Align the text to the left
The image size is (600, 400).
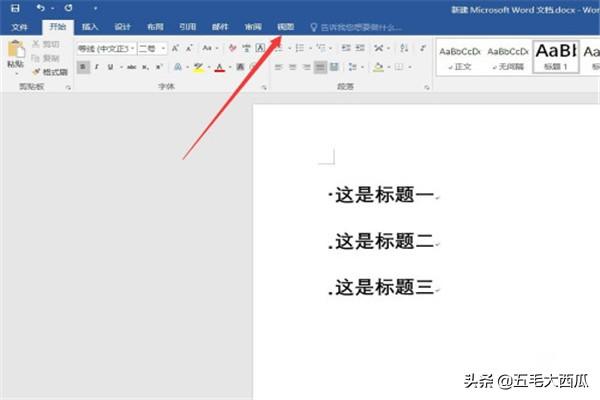(279, 67)
